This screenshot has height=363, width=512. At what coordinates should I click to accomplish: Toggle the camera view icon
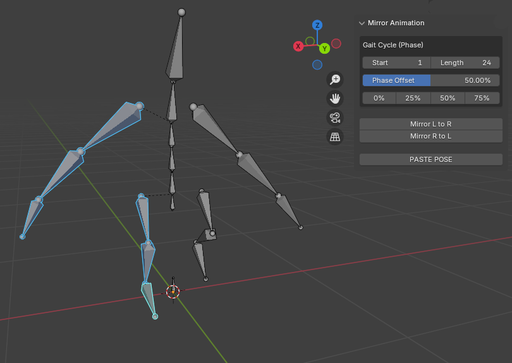pos(335,117)
